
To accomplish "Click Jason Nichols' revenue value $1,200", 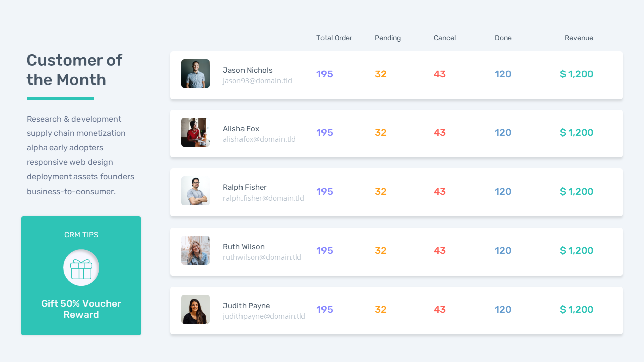I will click(x=577, y=74).
